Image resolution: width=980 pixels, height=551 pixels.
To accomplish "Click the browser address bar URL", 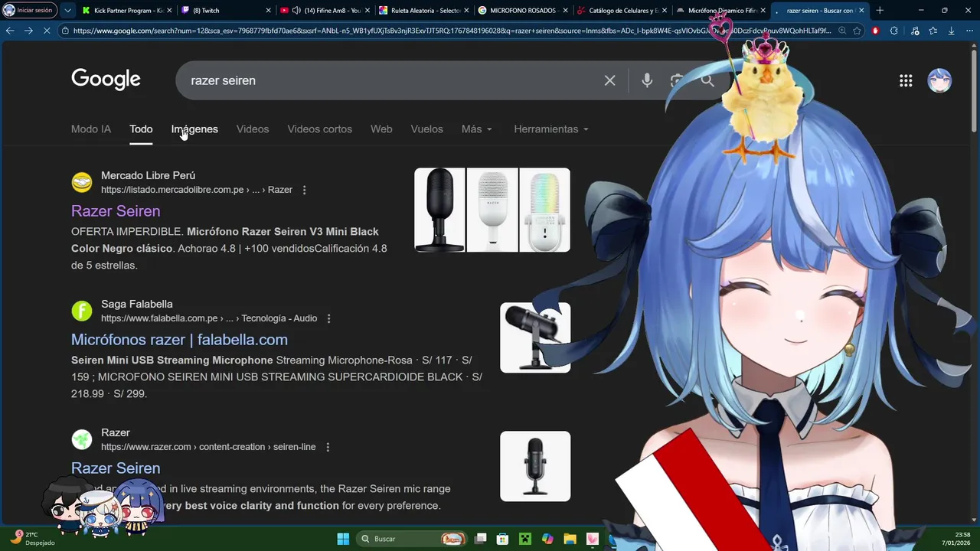I will coord(452,31).
